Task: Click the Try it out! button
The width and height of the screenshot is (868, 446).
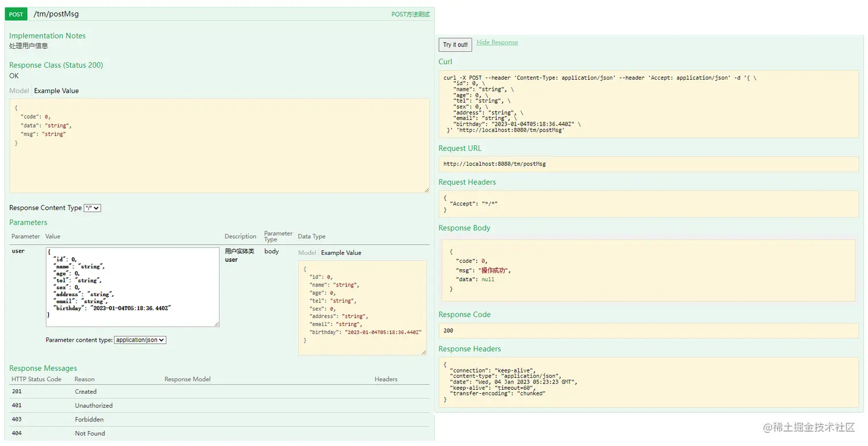Action: pos(455,45)
